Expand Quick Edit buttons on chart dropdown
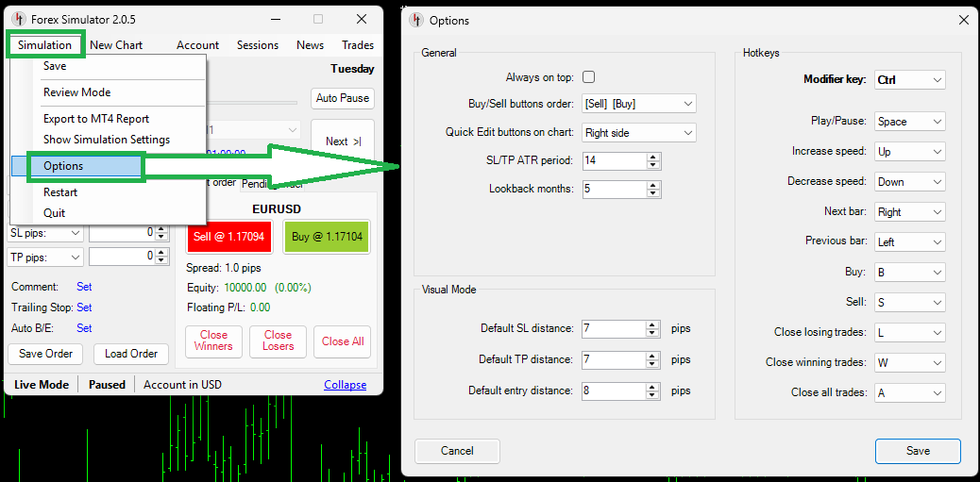This screenshot has width=980, height=482. 639,133
